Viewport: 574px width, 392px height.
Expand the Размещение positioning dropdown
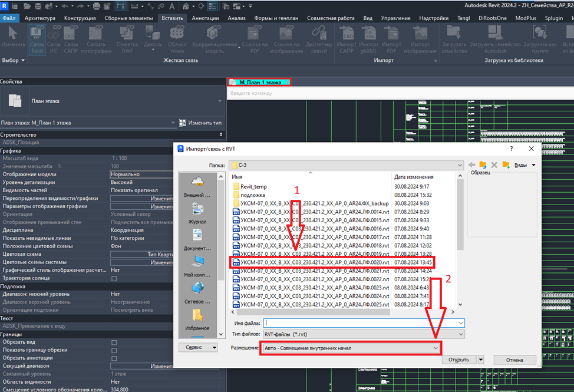click(x=351, y=348)
